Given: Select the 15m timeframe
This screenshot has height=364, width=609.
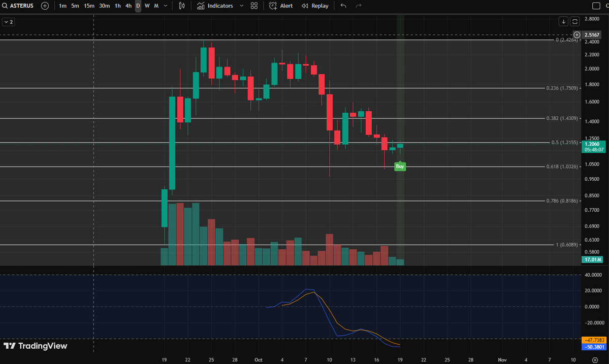Looking at the screenshot, I should point(89,6).
